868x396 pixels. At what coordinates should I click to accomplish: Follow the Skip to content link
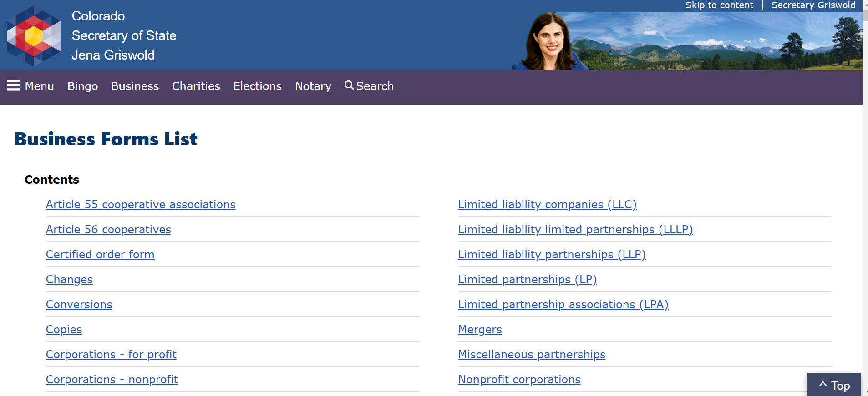tap(719, 5)
